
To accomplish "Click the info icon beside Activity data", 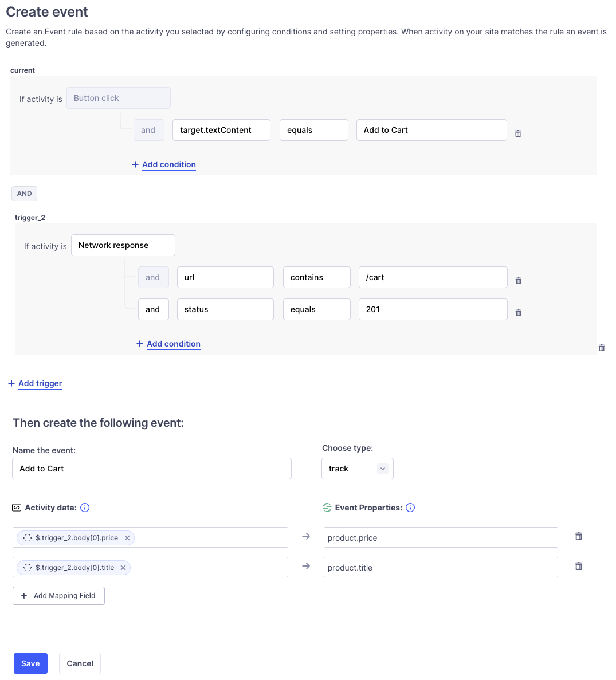I will 84,508.
